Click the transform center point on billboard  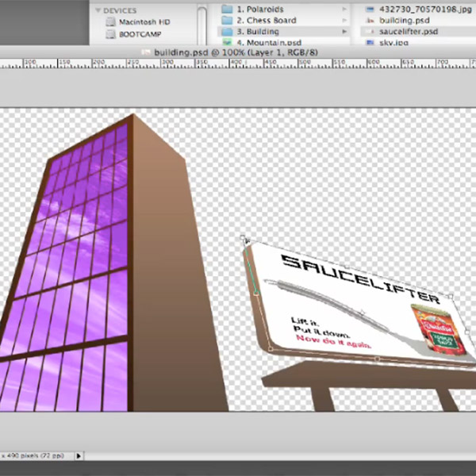pyautogui.click(x=363, y=312)
